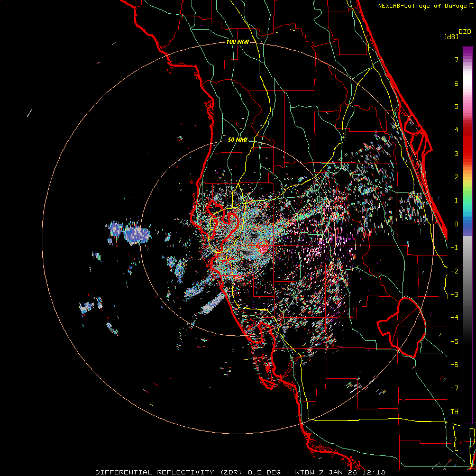The width and height of the screenshot is (476, 476).
Task: Click the DZD legend title
Action: click(x=465, y=32)
